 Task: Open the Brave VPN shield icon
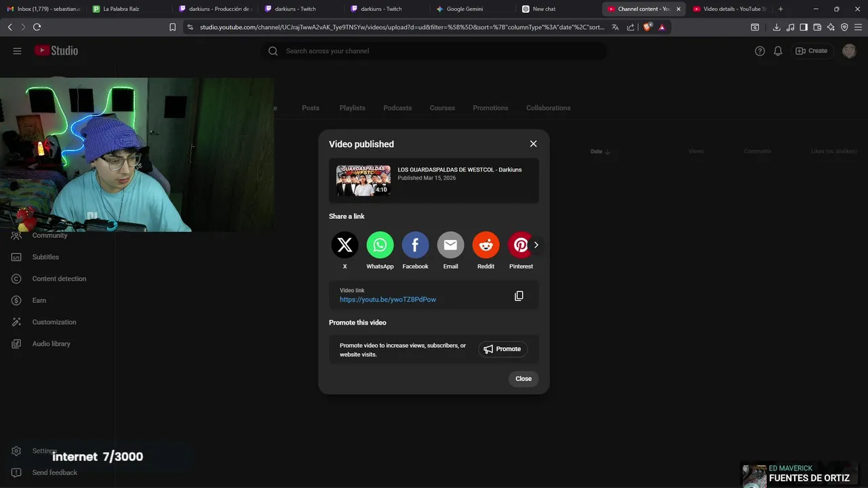[844, 27]
